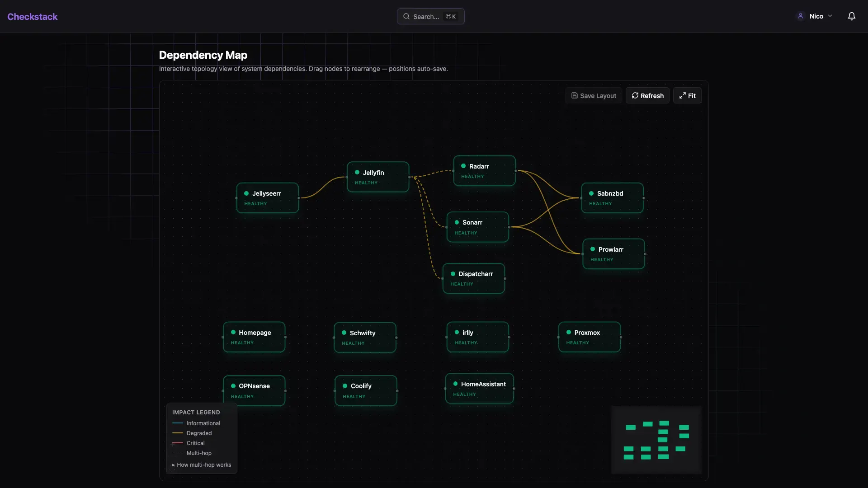This screenshot has width=868, height=488.
Task: Select the Prowlarr node
Action: click(613, 254)
